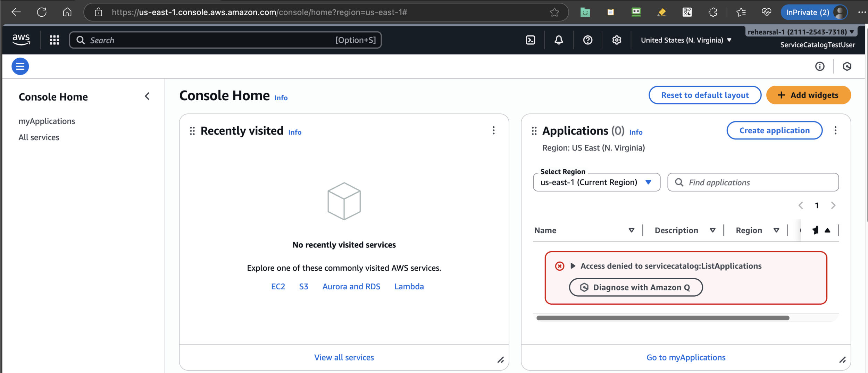Screen dimensions: 868x373
Task: Select page 1 in applications pagination
Action: (x=817, y=205)
